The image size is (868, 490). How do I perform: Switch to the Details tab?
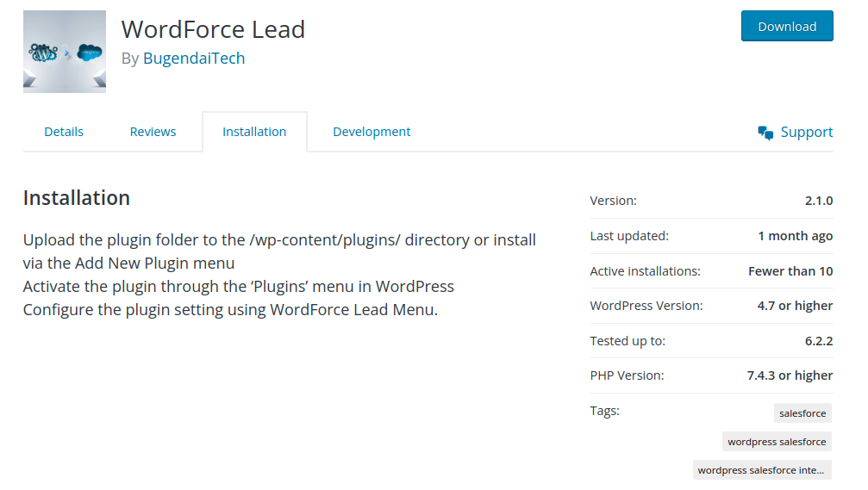pyautogui.click(x=64, y=132)
